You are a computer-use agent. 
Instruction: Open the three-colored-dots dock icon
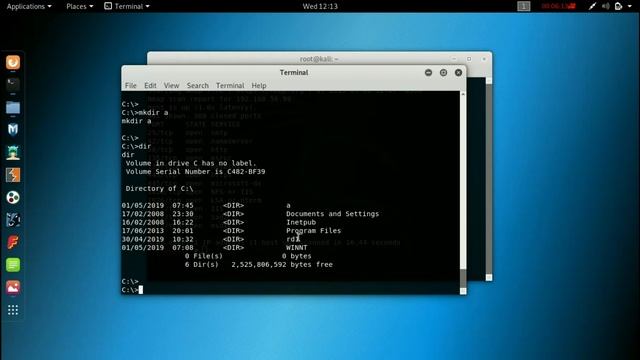pos(13,198)
